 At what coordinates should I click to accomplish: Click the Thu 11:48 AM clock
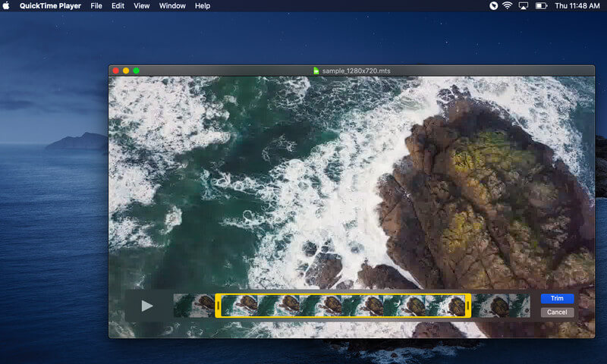[577, 6]
